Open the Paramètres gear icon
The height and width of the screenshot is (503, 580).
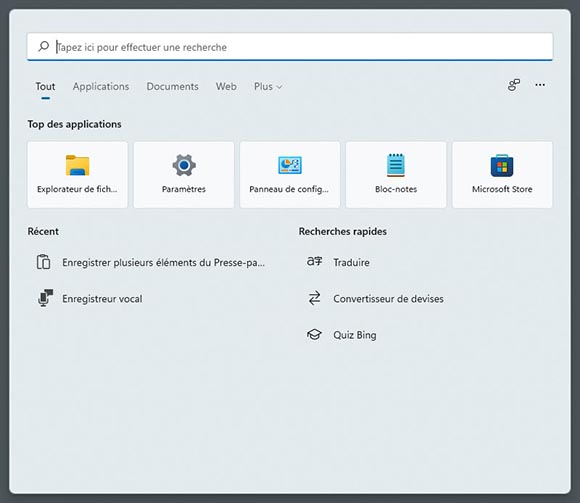(x=184, y=165)
